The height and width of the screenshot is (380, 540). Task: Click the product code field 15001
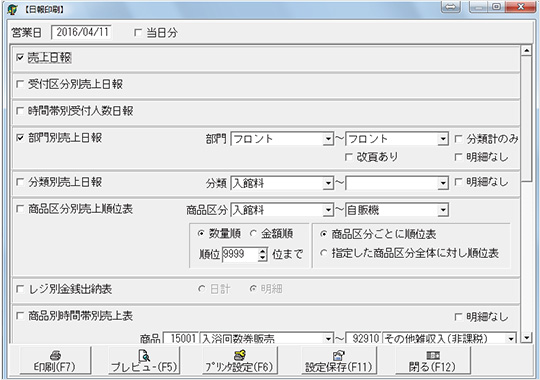181,338
